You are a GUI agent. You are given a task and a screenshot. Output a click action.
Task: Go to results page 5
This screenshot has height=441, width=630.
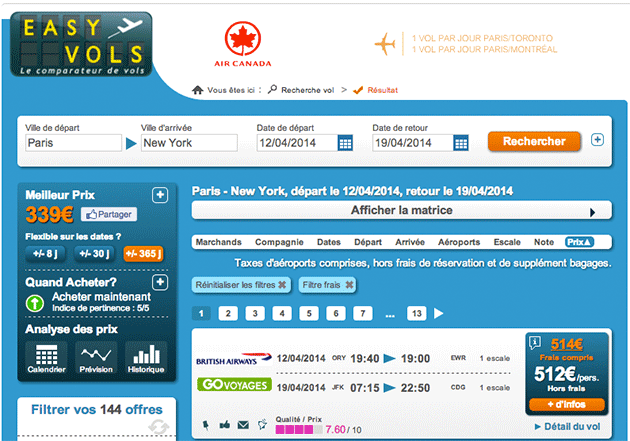[x=309, y=313]
